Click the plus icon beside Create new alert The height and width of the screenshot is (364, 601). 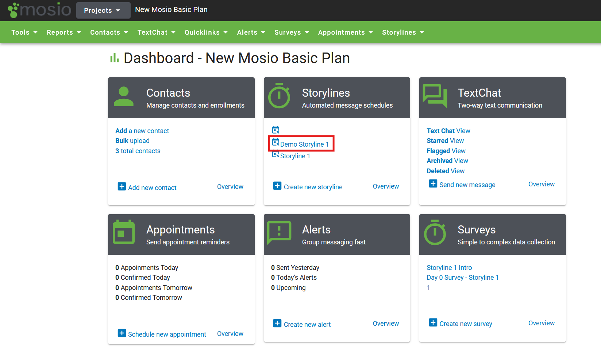pos(277,323)
